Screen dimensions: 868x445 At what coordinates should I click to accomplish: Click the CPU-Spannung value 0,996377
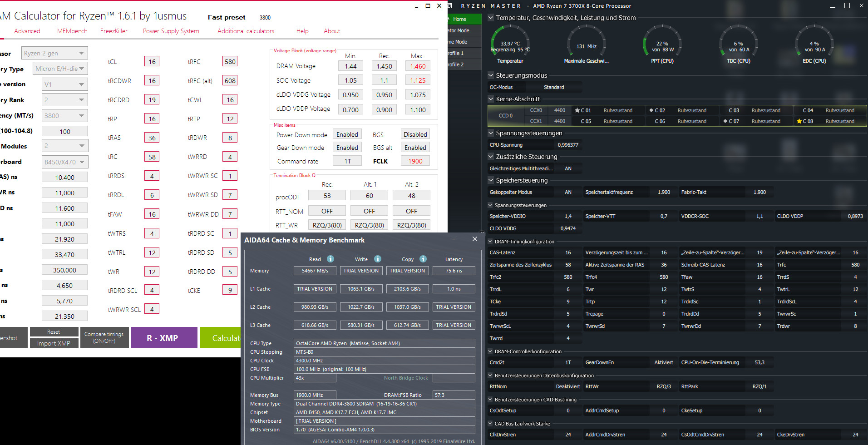[x=568, y=145]
